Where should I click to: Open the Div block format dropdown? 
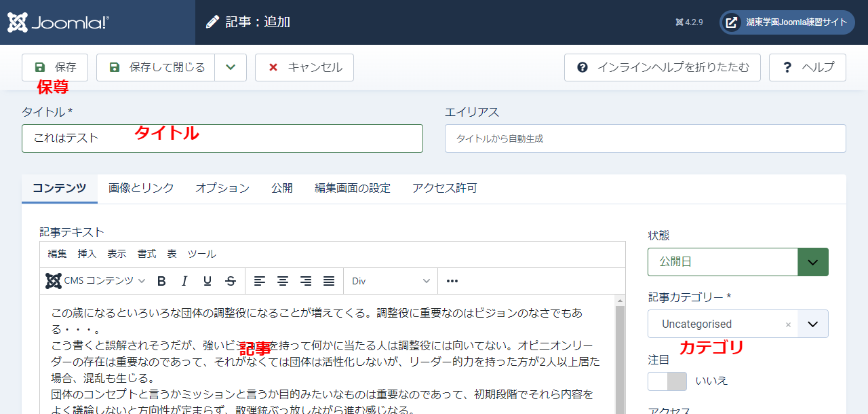click(391, 281)
